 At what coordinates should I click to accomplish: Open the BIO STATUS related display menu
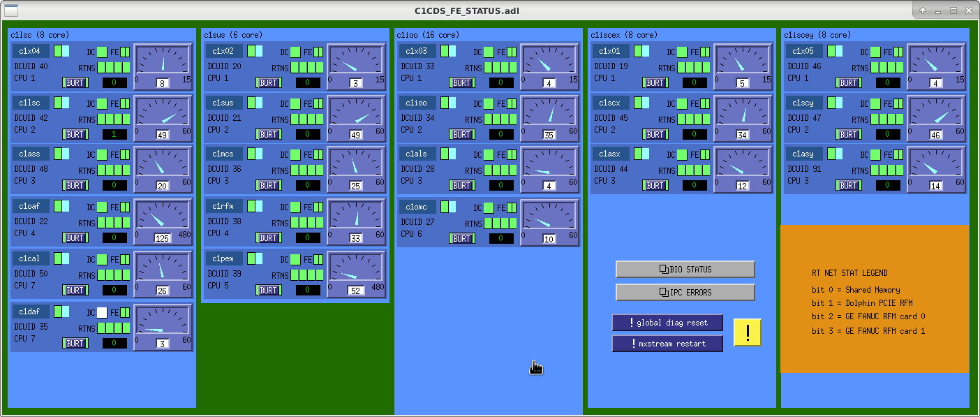[x=685, y=269]
